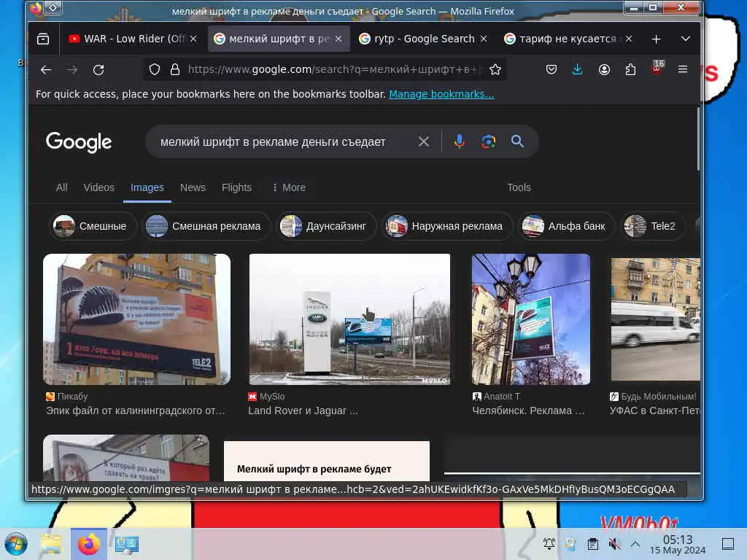This screenshot has height=560, width=747.
Task: Open clipboard tray icon
Action: point(592,543)
